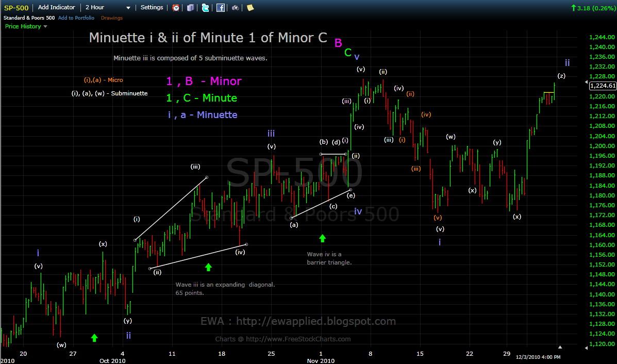Open the yellow sticky notes icon

click(x=251, y=8)
